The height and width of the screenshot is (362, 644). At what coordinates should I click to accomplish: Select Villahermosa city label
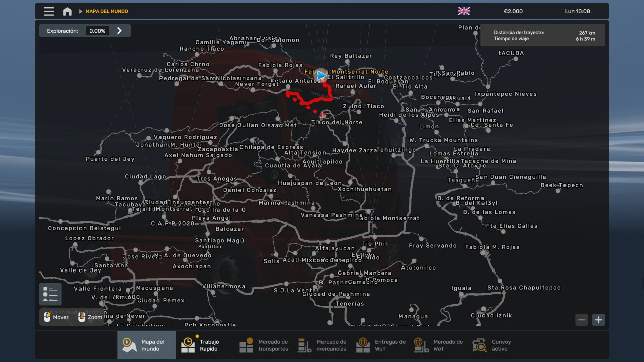(223, 286)
